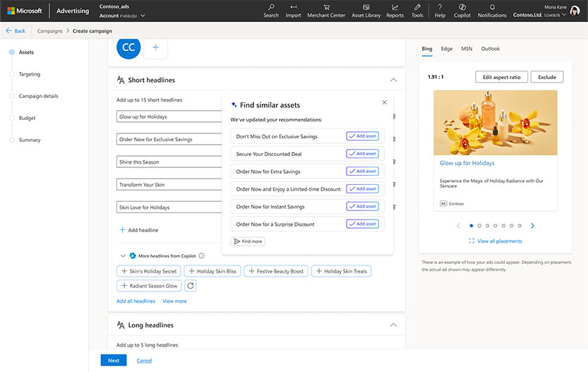Screen dimensions: 588x372
Task: Add Holiday Skin Bliss suggestion
Action: 212,271
